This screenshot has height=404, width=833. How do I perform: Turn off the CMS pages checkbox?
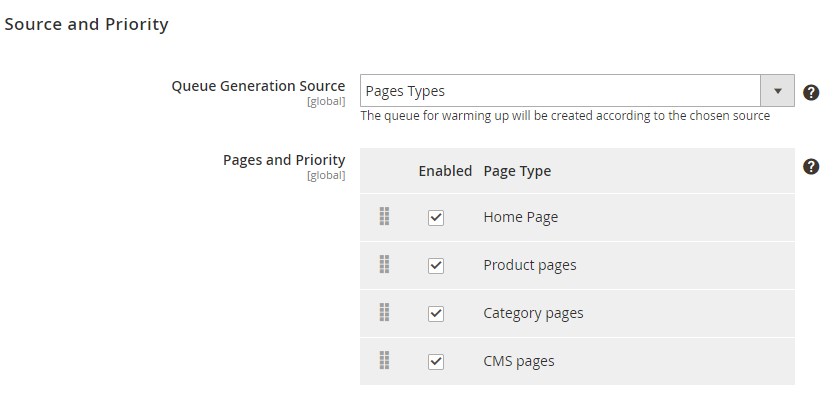click(435, 362)
